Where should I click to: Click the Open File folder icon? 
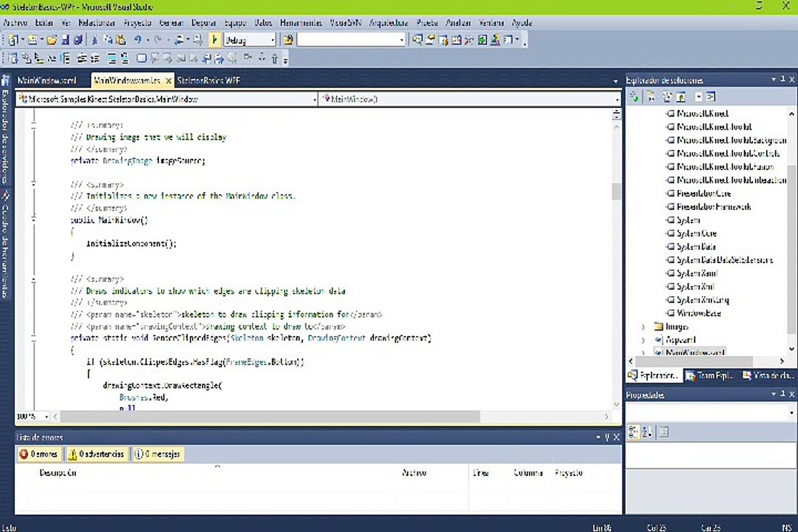pyautogui.click(x=52, y=40)
